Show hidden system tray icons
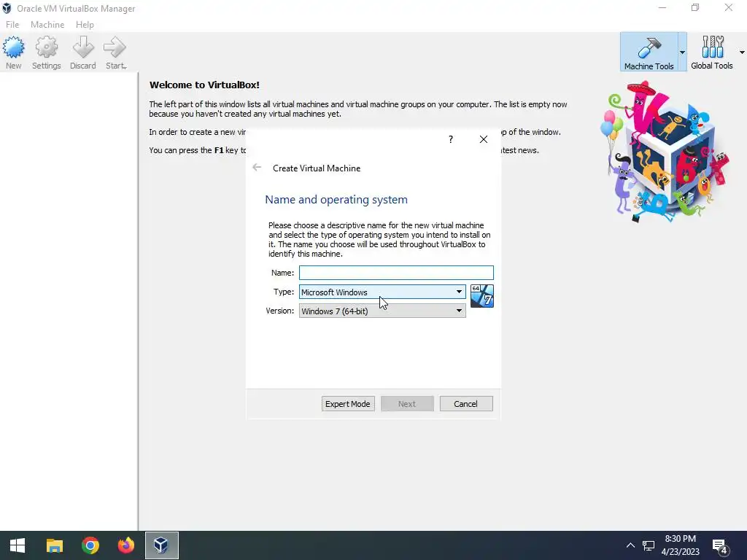The height and width of the screenshot is (560, 747). [x=630, y=545]
